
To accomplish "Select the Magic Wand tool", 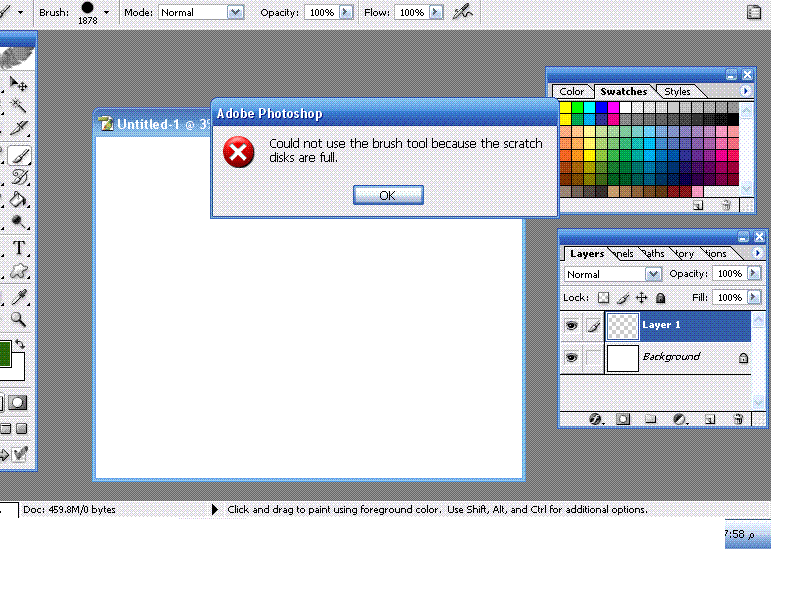I will pyautogui.click(x=18, y=106).
